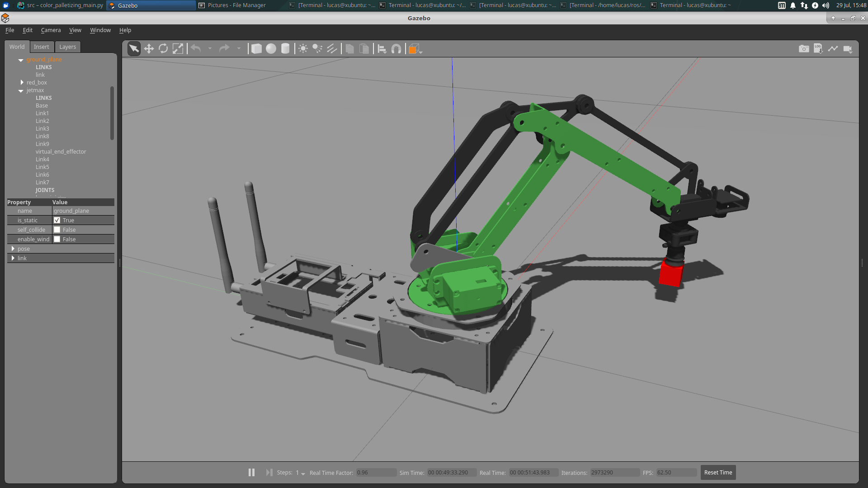Image resolution: width=868 pixels, height=488 pixels.
Task: Select the ground_plane model entry
Action: [x=44, y=59]
